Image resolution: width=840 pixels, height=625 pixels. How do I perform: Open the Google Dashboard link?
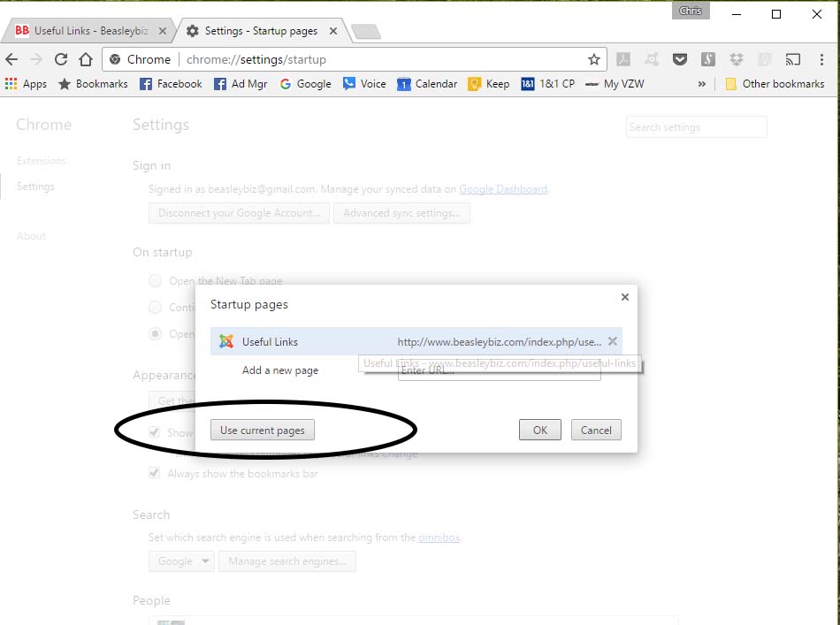tap(503, 189)
